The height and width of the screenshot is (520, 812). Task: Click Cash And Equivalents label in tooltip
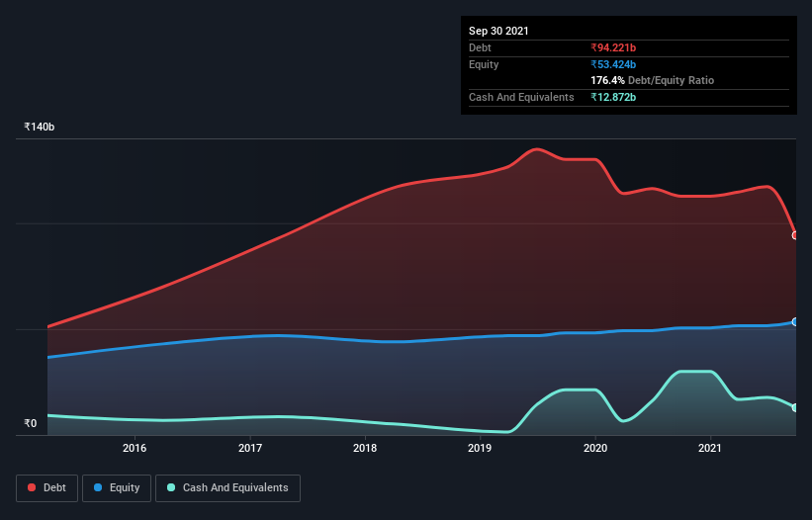(x=521, y=97)
